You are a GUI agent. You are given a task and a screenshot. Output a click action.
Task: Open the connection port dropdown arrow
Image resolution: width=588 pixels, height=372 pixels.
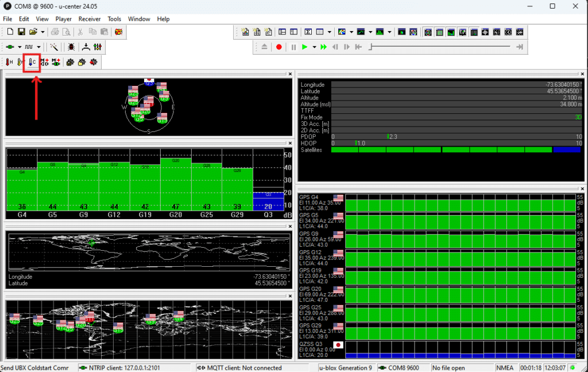pyautogui.click(x=19, y=47)
